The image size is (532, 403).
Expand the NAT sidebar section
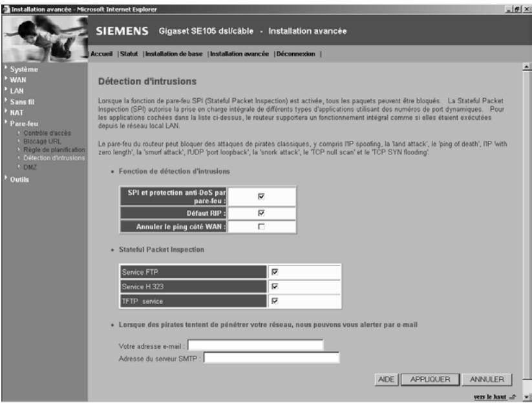(x=17, y=112)
